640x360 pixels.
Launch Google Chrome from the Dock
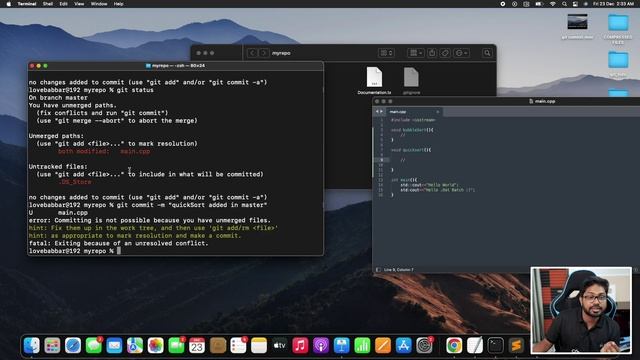tap(454, 345)
